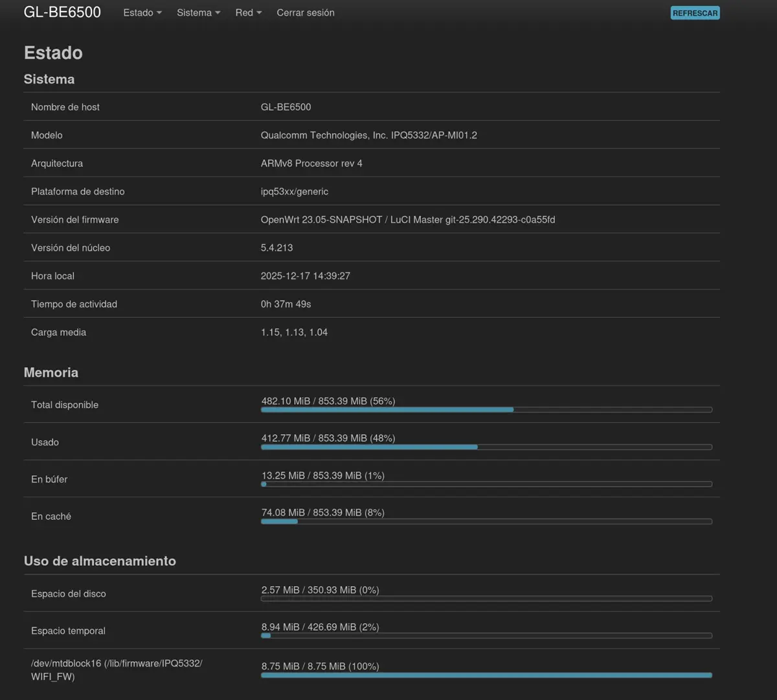This screenshot has width=777, height=700.
Task: Click the Usado memory progress bar
Action: (x=486, y=447)
